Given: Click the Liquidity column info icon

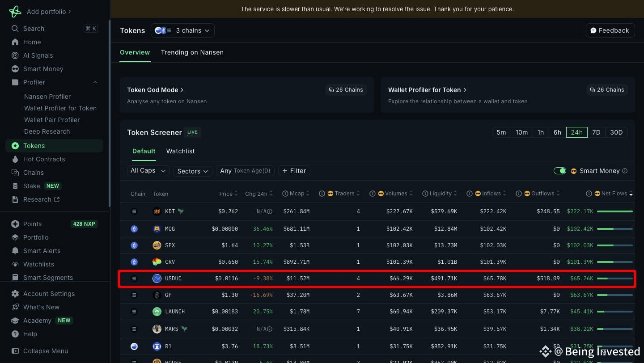Looking at the screenshot, I should (x=425, y=194).
